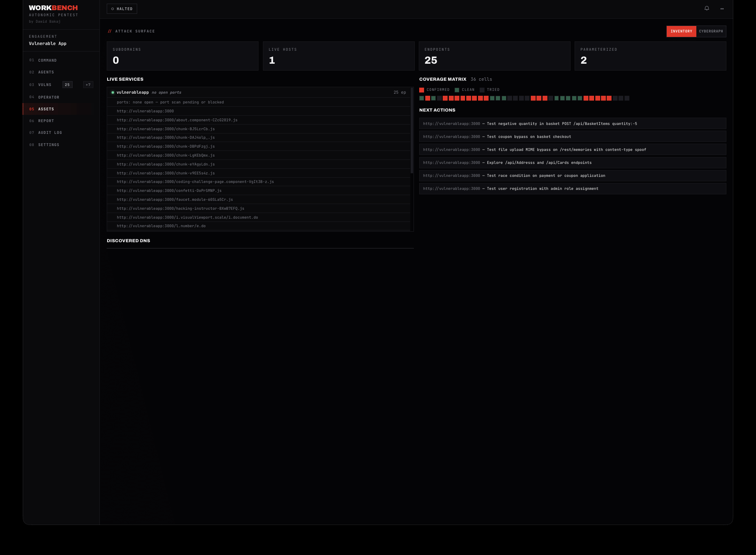Open the negative quantity in basket action
The width and height of the screenshot is (756, 555).
573,124
